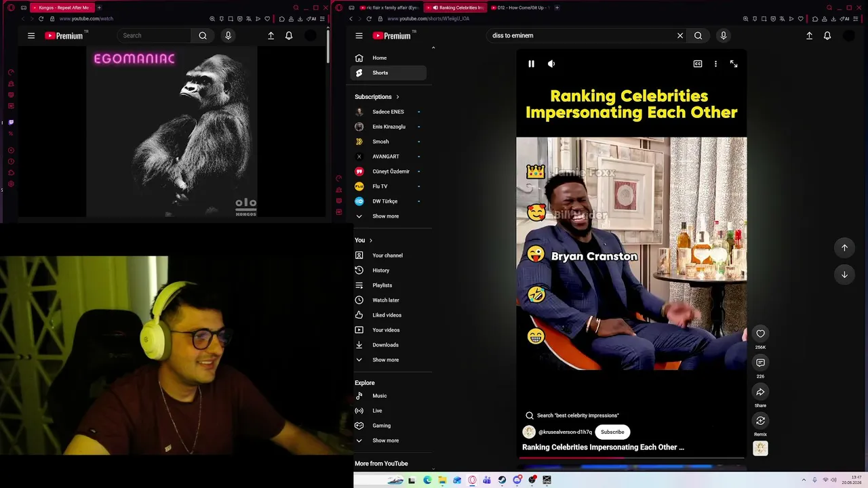Open the Flu TV channel
868x488 pixels.
tap(389, 186)
